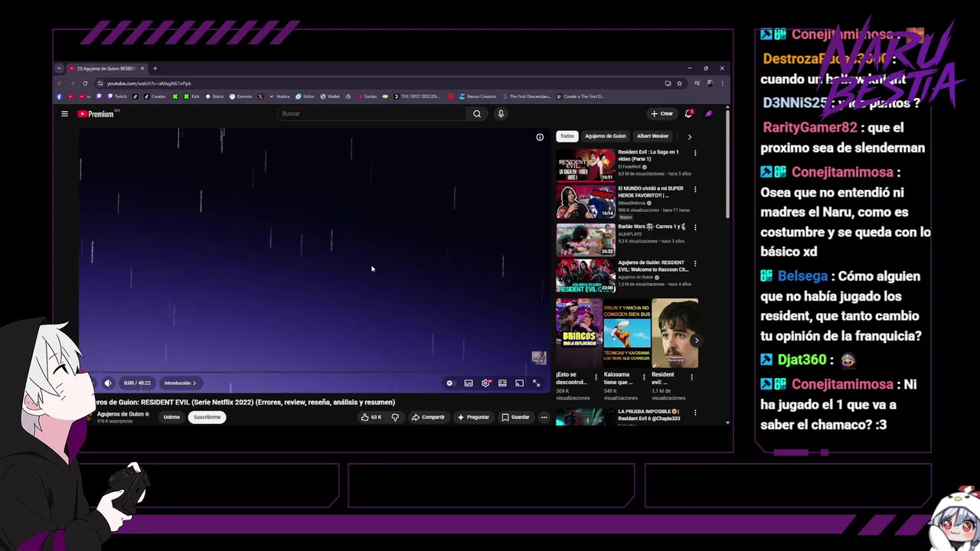Open a new browser tab

[155, 68]
